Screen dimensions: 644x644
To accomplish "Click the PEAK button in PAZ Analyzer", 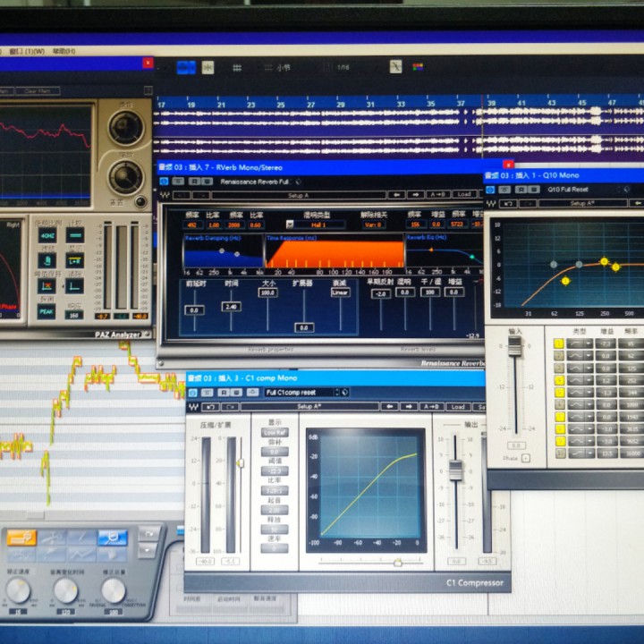I will 46,309.
